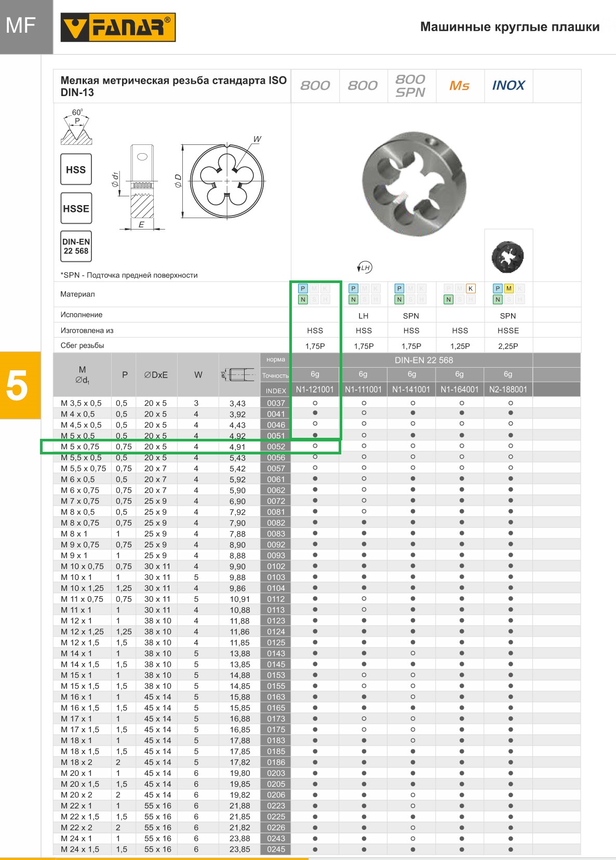
Task: Click the DIN-EN 22 568 standard badge
Action: [x=76, y=246]
